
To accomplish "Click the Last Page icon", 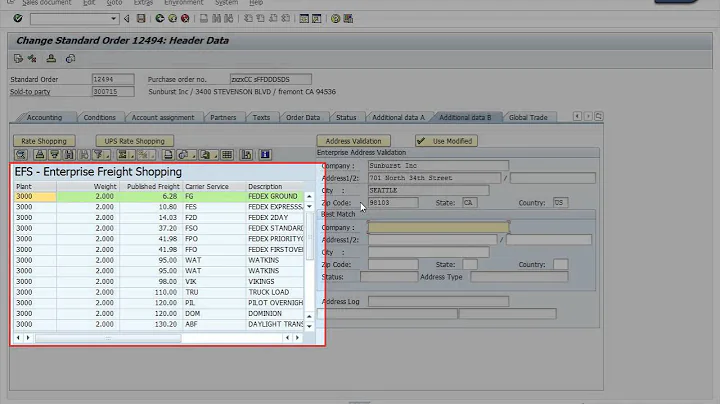I will (286, 18).
